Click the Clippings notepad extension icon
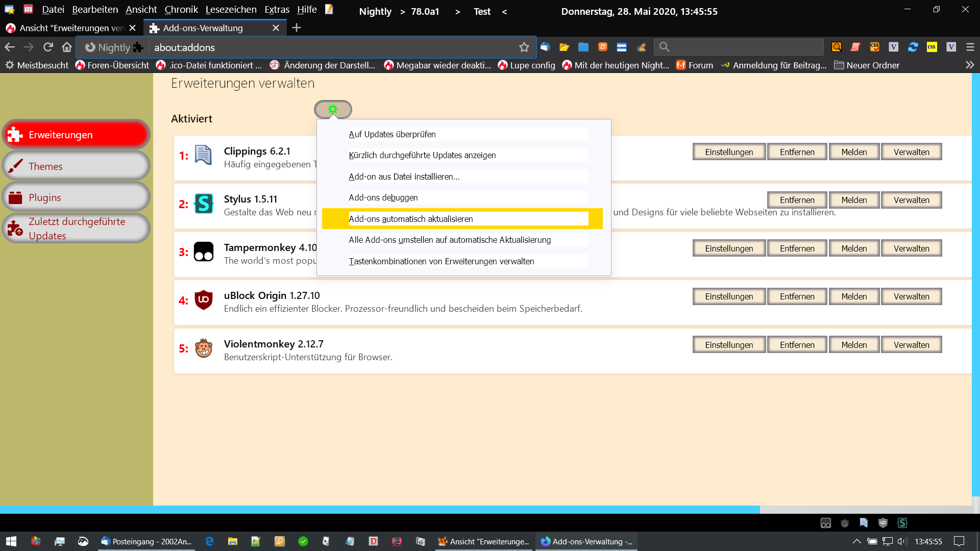 [203, 155]
